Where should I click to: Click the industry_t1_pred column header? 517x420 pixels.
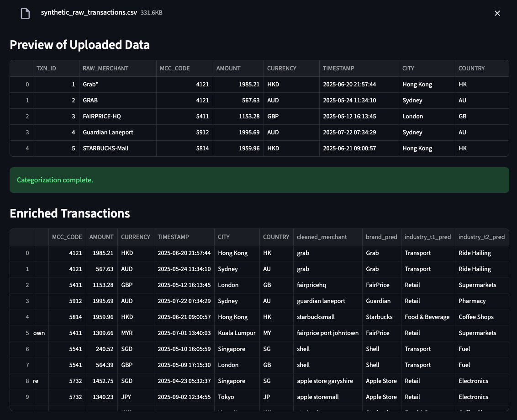click(427, 237)
